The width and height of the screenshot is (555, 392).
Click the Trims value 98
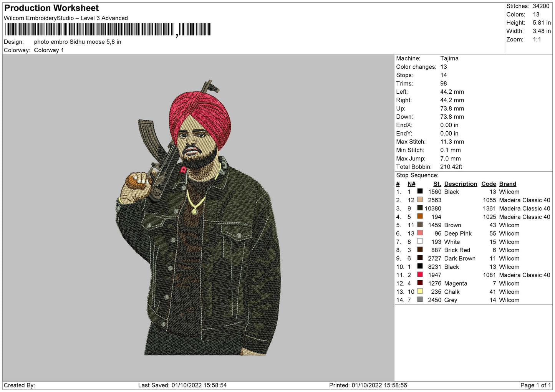(444, 83)
